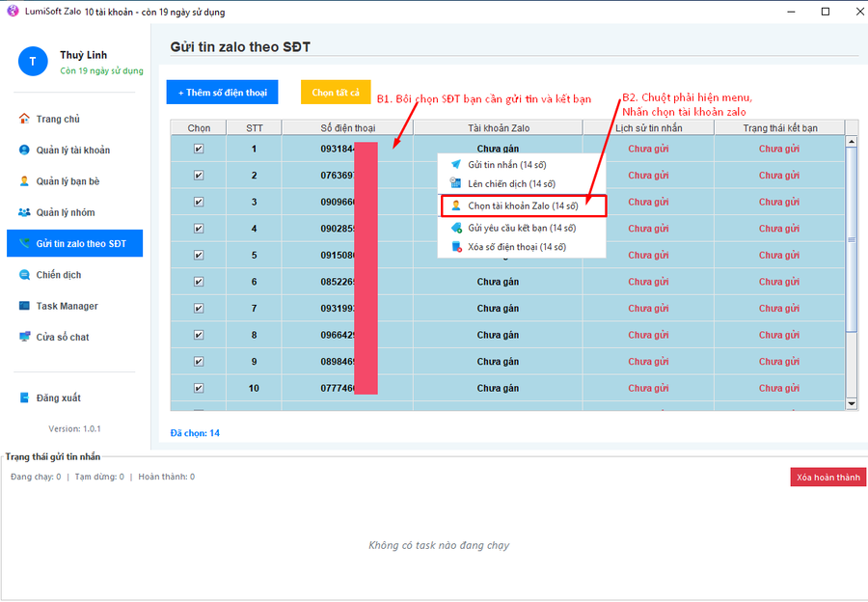Open Quản lý nhóm group icon
Screen dimensions: 868x602
click(25, 212)
